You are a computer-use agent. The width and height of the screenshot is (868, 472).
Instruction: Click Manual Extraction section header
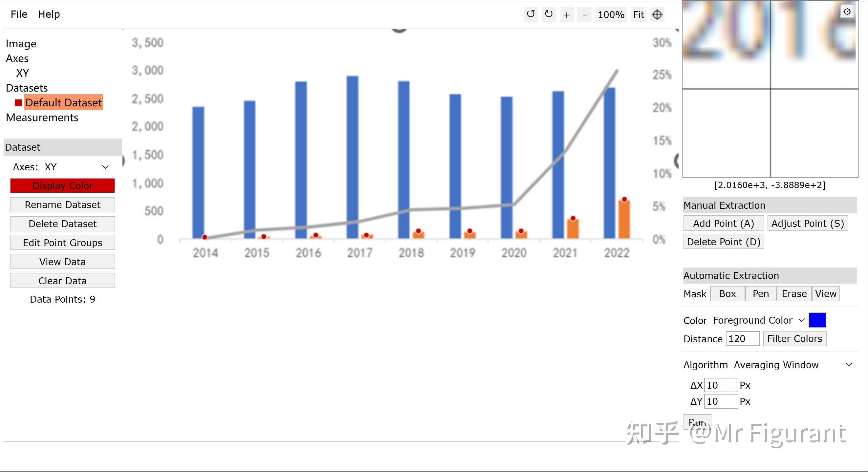pos(770,205)
